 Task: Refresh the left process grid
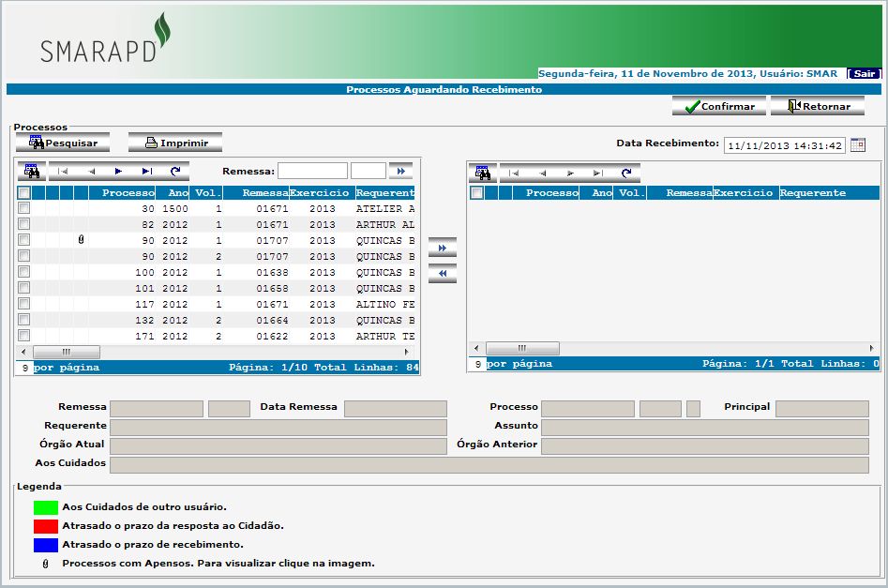pos(175,171)
